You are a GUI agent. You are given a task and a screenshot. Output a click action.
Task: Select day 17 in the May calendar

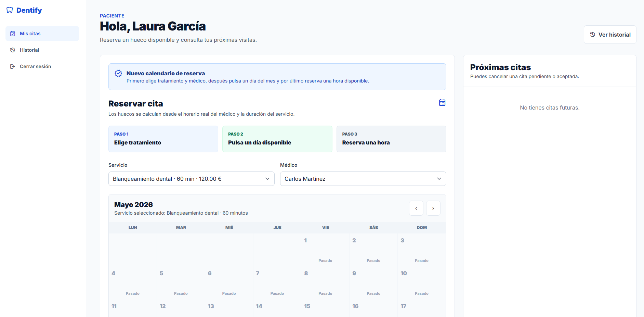click(422, 308)
